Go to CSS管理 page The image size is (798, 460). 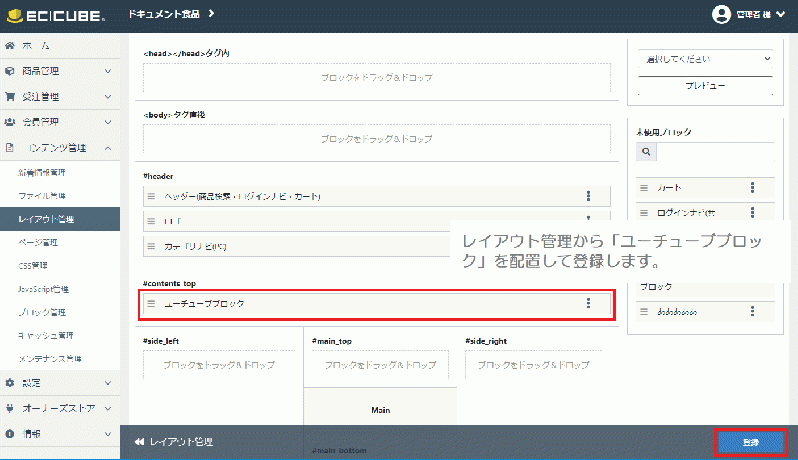click(x=33, y=266)
